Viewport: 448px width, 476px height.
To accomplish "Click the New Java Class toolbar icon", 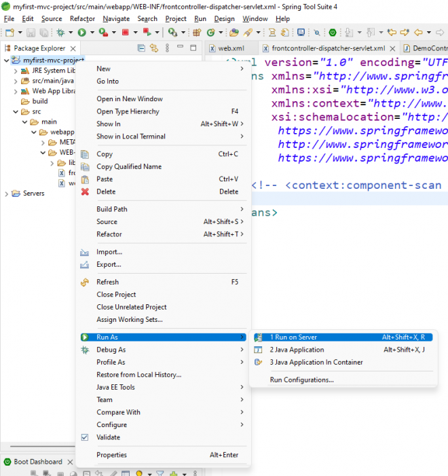I will click(210, 32).
